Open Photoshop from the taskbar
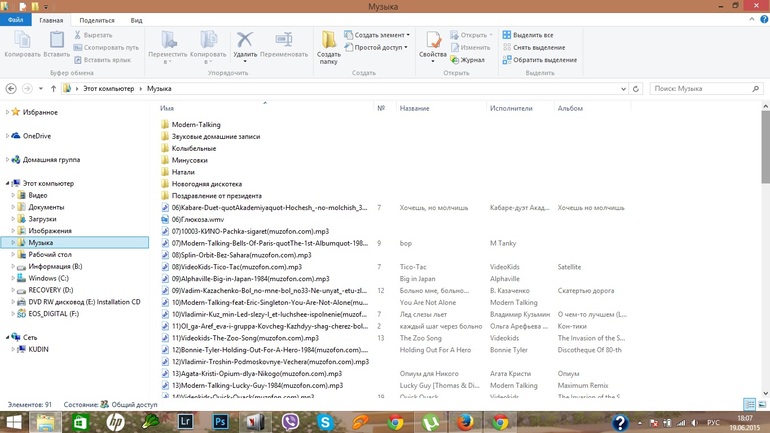 point(222,422)
